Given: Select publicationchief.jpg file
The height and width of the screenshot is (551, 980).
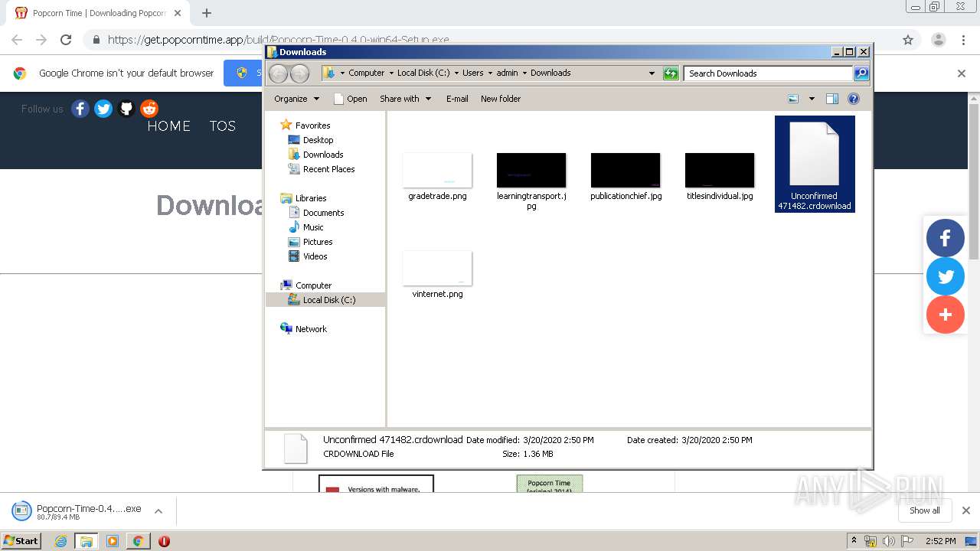Looking at the screenshot, I should [626, 176].
